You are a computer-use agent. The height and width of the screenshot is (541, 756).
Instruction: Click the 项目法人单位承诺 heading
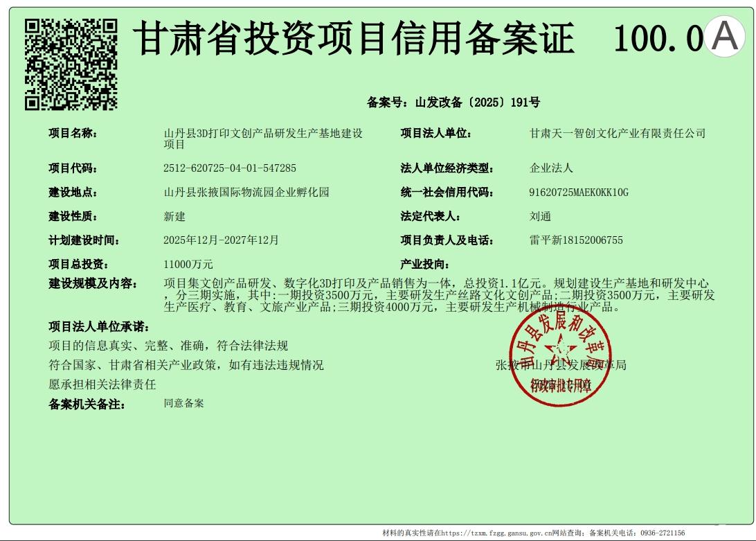click(98, 327)
